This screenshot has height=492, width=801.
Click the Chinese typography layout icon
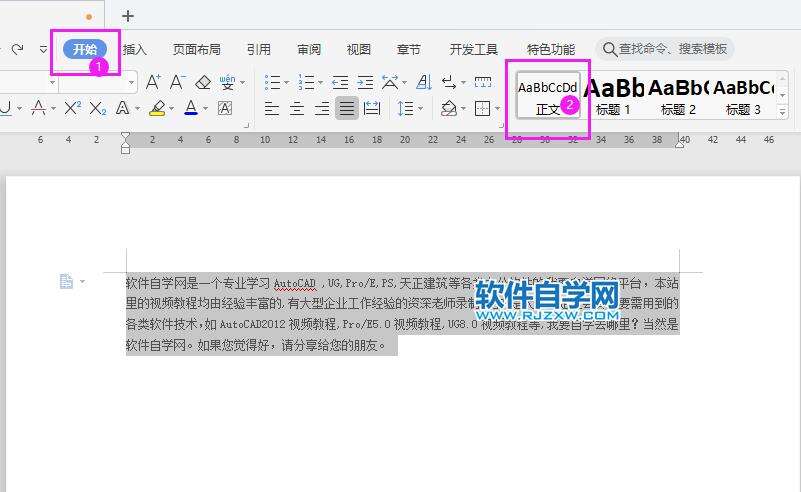tap(390, 82)
